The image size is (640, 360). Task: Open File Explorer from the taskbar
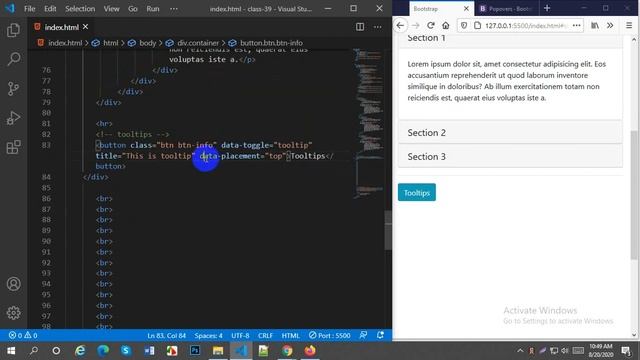click(218, 351)
